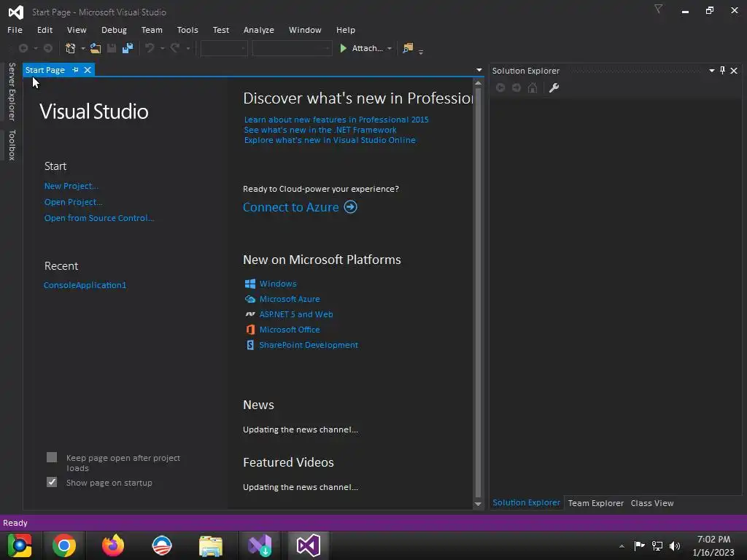Open the Attach button dropdown arrow

[390, 49]
